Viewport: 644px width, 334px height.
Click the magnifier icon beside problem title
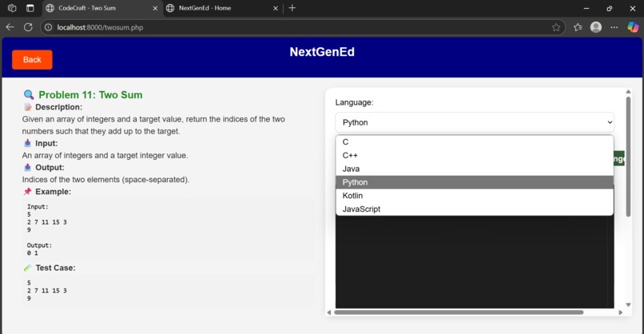point(29,95)
